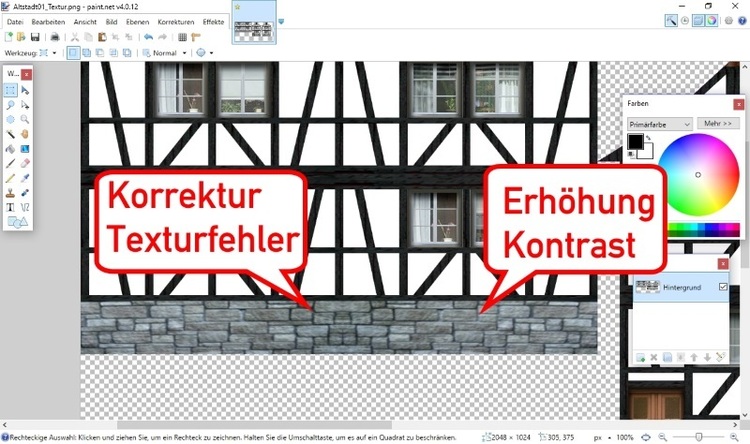
Task: Toggle the History window button
Action: (x=685, y=20)
